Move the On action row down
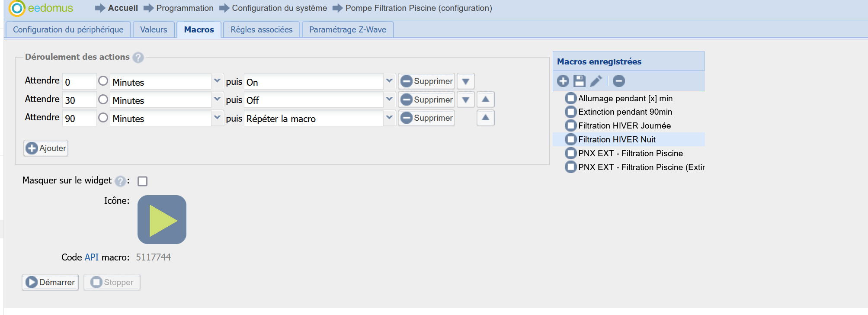 (x=466, y=81)
